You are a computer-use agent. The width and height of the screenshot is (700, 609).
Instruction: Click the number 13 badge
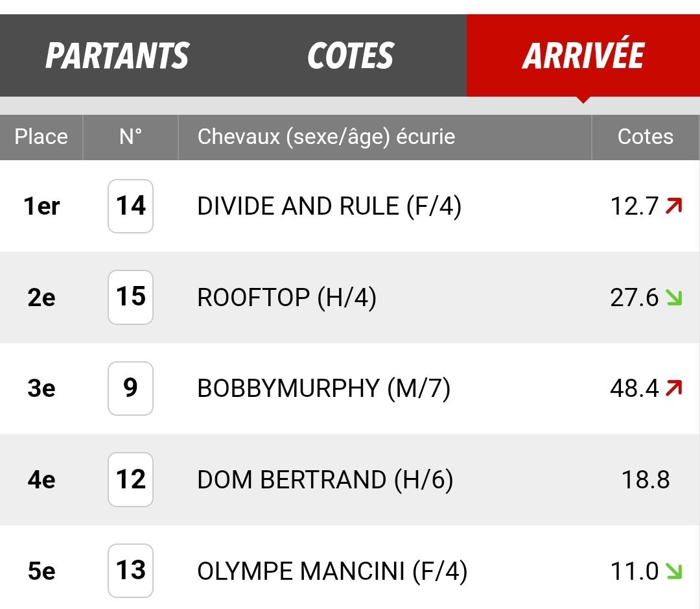130,571
